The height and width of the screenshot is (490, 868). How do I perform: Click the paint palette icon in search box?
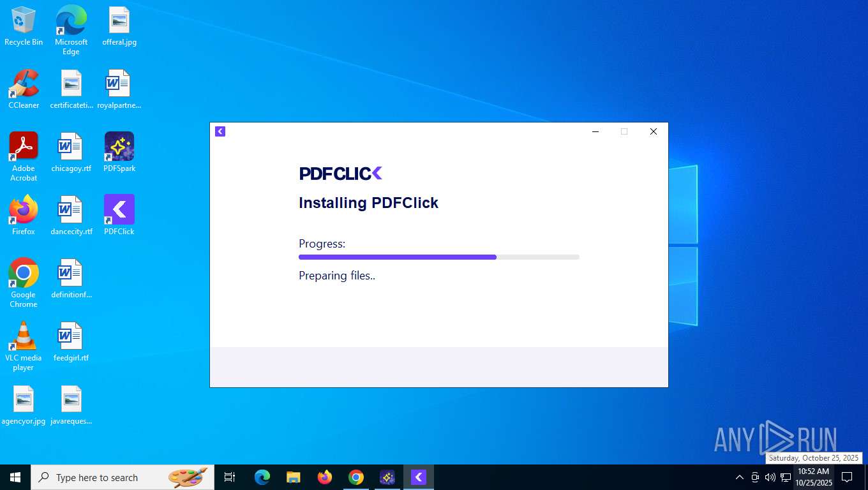(188, 477)
